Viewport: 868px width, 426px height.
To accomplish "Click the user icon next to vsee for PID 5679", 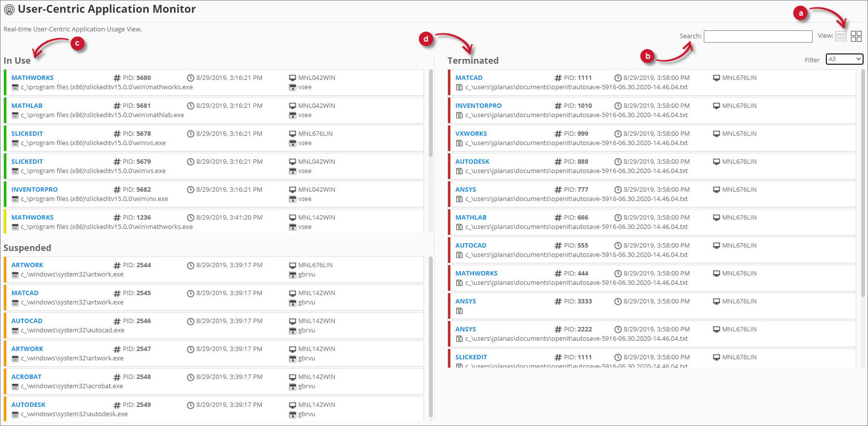I will [x=293, y=171].
